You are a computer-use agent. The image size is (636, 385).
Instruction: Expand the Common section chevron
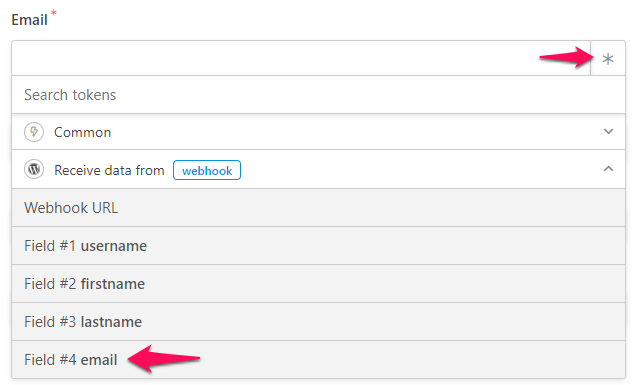608,131
